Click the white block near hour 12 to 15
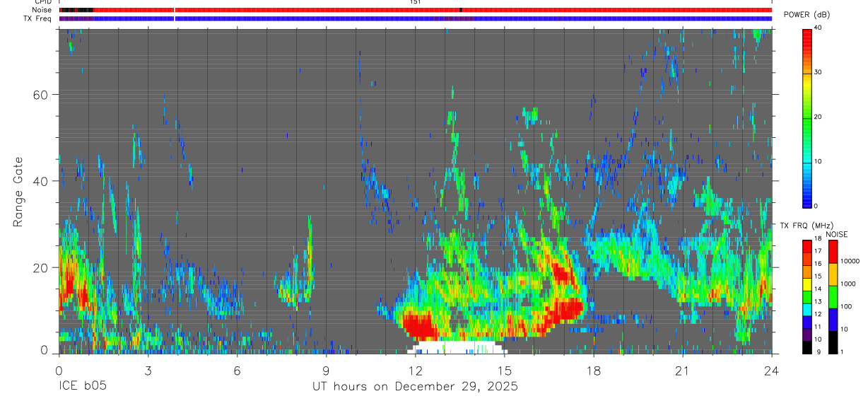This screenshot has height=401, width=868. point(457,347)
